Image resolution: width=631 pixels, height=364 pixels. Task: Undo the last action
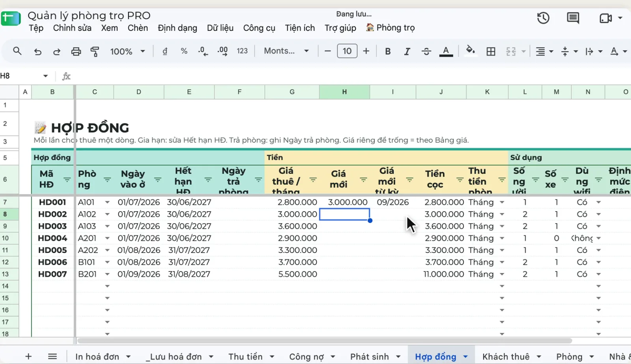pyautogui.click(x=37, y=51)
